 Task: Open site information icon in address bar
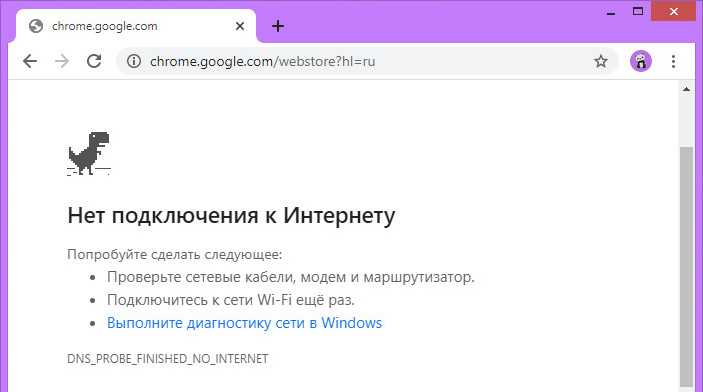(134, 61)
